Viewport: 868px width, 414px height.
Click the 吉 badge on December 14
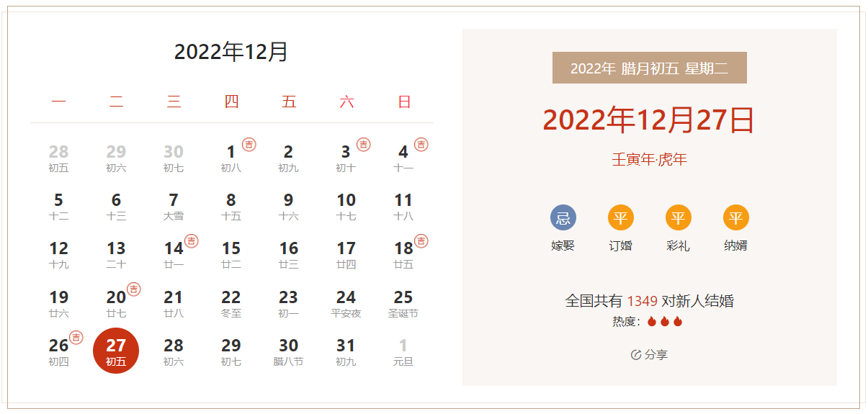192,241
